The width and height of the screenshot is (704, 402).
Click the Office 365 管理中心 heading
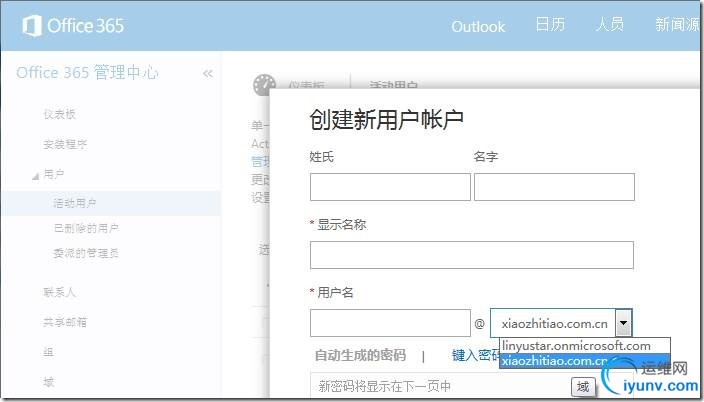pyautogui.click(x=87, y=72)
